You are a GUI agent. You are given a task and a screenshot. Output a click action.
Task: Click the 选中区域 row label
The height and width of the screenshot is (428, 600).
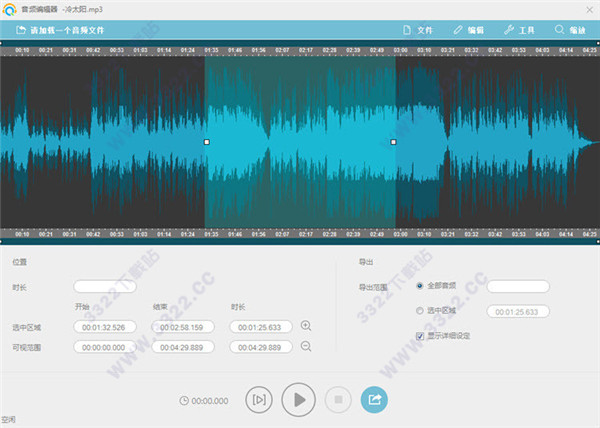click(x=26, y=327)
